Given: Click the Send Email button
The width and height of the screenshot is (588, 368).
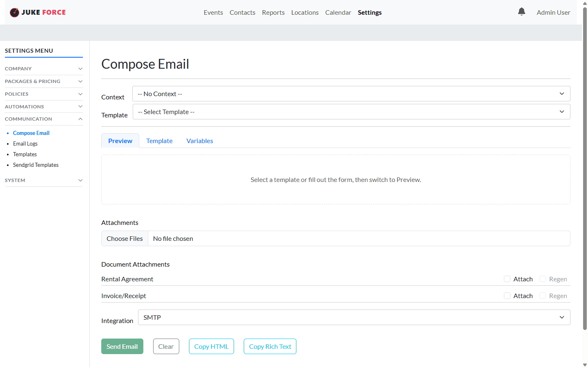Looking at the screenshot, I should [122, 346].
